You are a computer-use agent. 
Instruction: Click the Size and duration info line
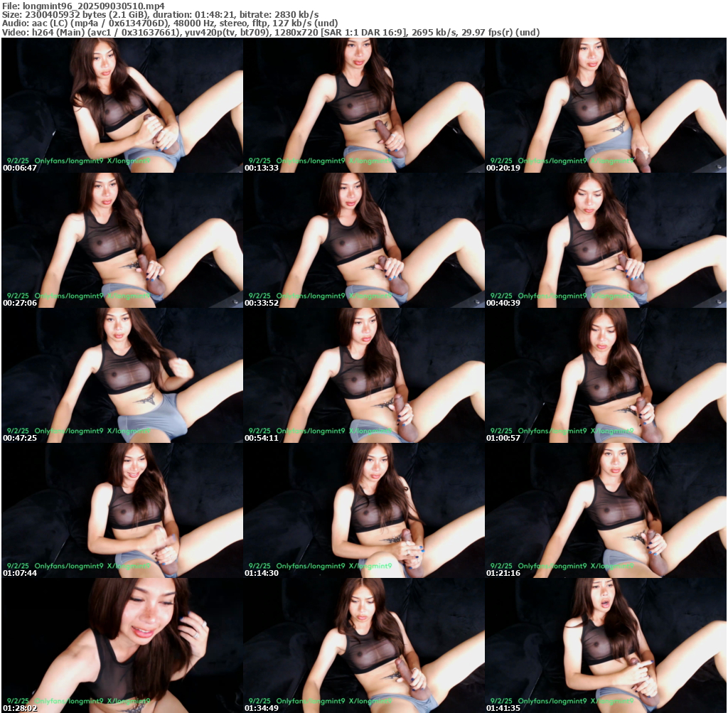[x=160, y=14]
